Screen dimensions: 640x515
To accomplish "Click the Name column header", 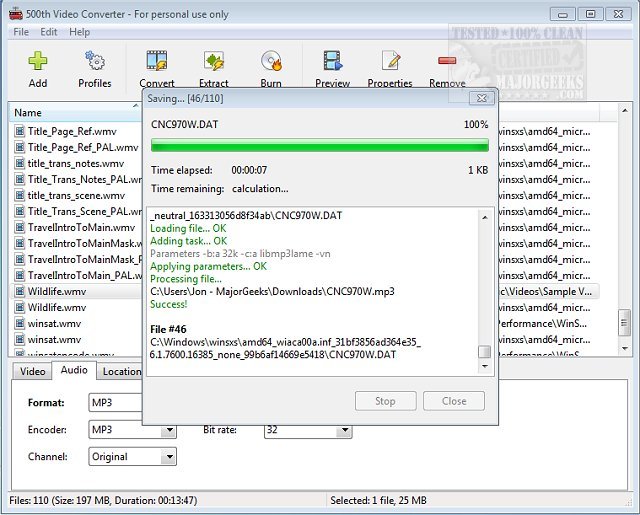I will tap(76, 113).
